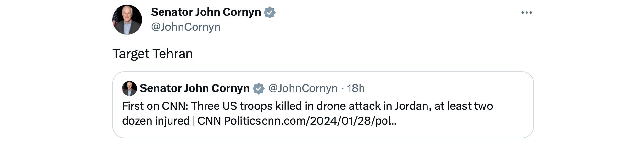Open the cnn.com/2024/01/28/pol.. link
The width and height of the screenshot is (644, 144).
(329, 121)
